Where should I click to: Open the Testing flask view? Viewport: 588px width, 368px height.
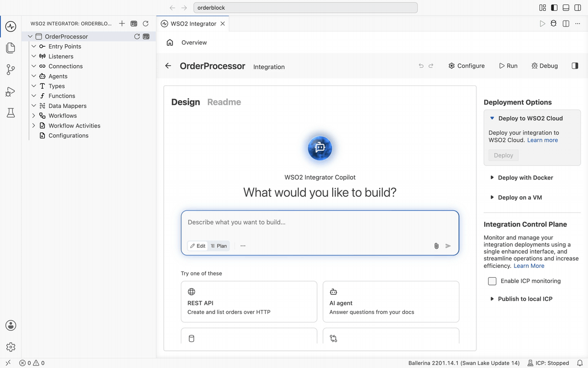pos(11,113)
